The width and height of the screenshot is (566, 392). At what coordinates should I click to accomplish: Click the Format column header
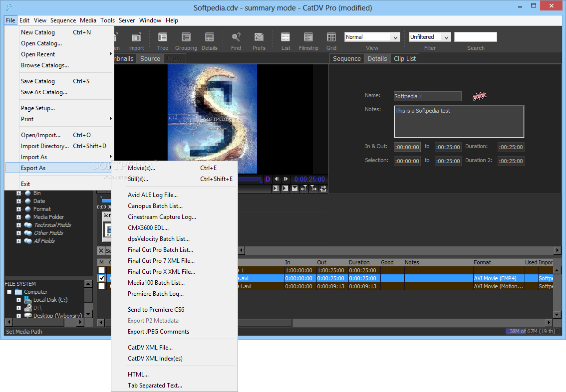tap(498, 262)
